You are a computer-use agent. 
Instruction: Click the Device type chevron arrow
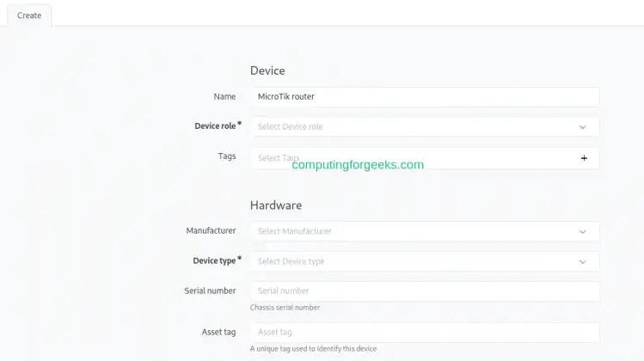(x=582, y=261)
